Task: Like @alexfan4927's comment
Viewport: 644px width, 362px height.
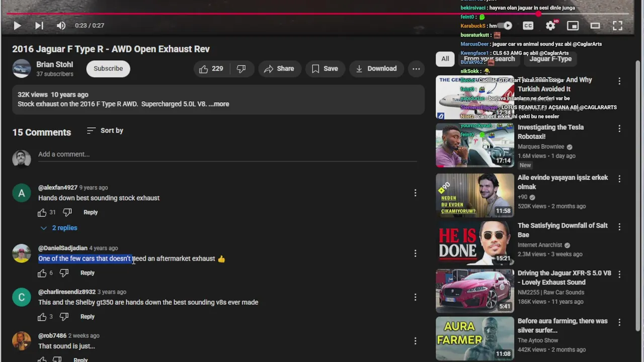Action: click(42, 212)
